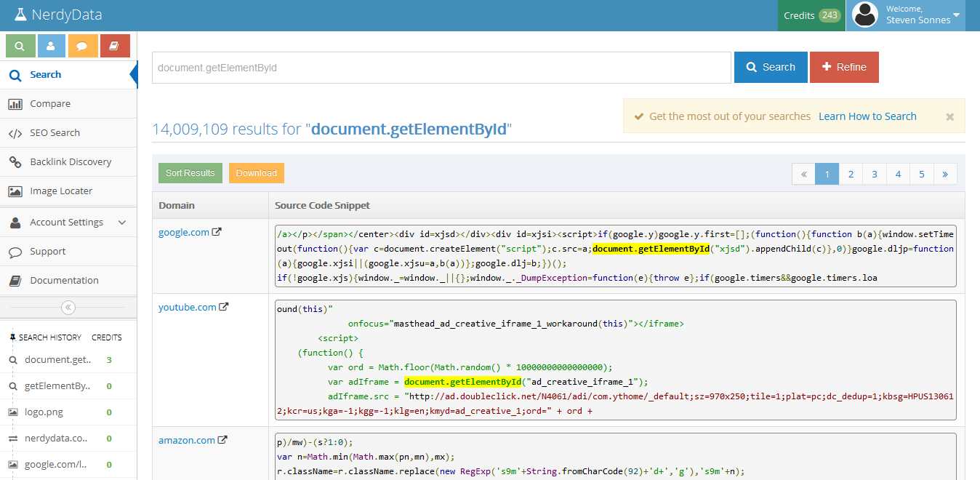
Task: Click the Sort Results button
Action: 190,173
